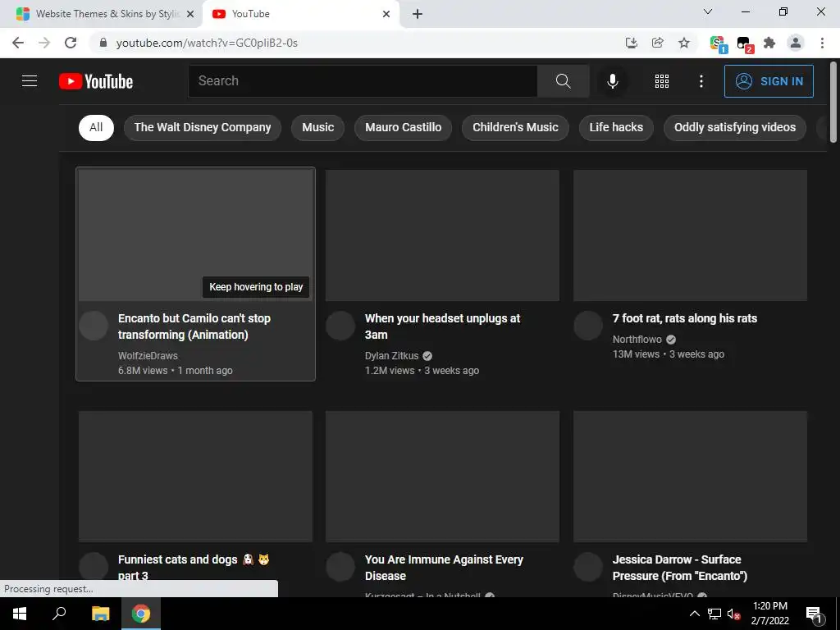Open Encanto but Camilo video thumbnail
Screen dimensions: 840x630
tap(195, 235)
